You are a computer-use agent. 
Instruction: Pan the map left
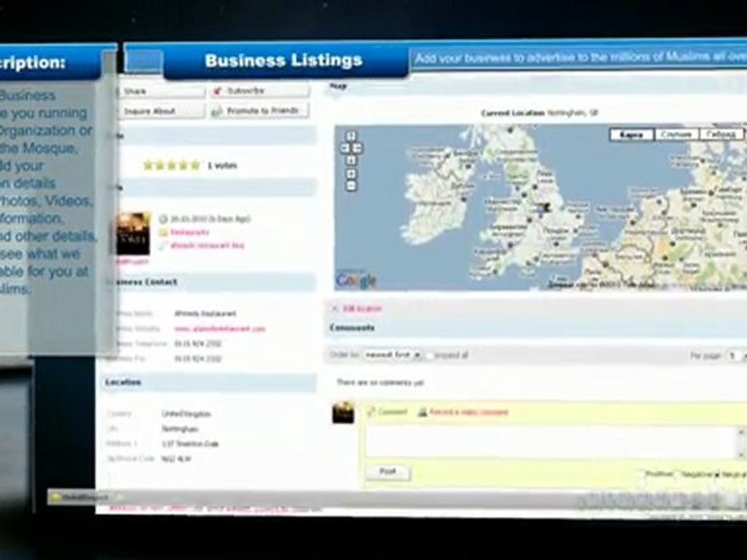click(345, 148)
